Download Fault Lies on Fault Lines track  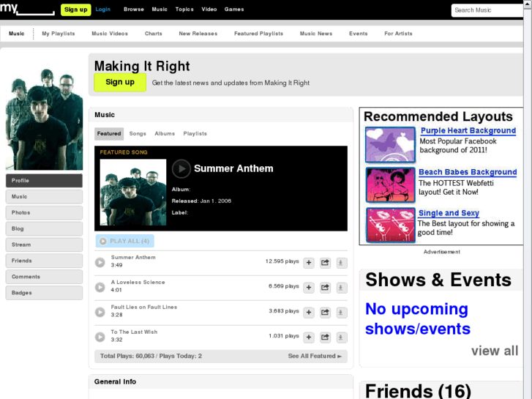[x=341, y=313]
